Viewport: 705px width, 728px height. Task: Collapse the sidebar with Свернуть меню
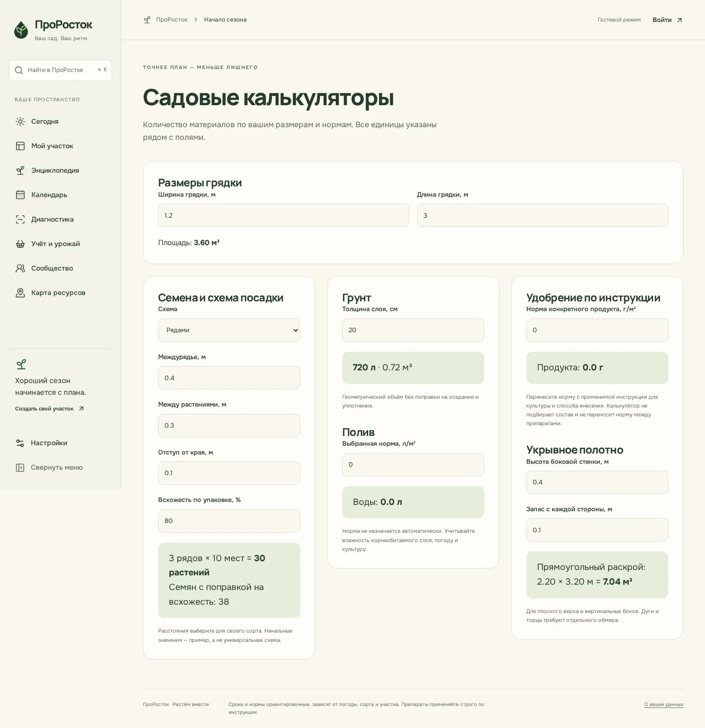tap(60, 467)
